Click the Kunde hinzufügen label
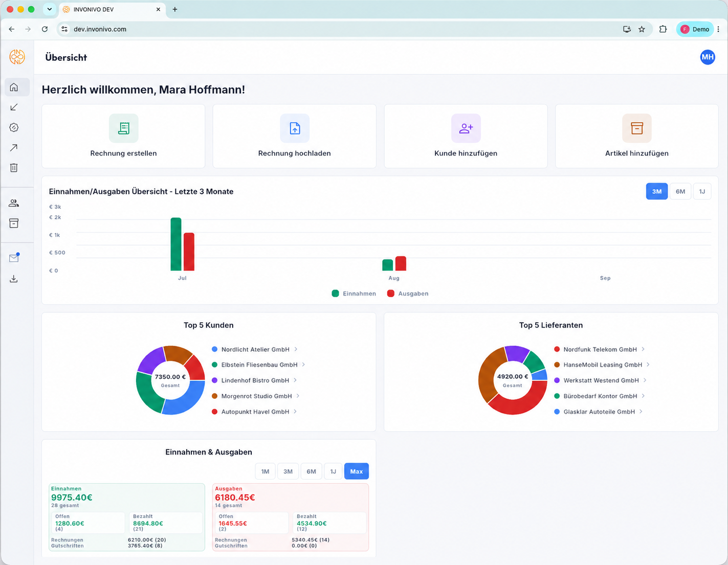This screenshot has width=728, height=565. 466,153
